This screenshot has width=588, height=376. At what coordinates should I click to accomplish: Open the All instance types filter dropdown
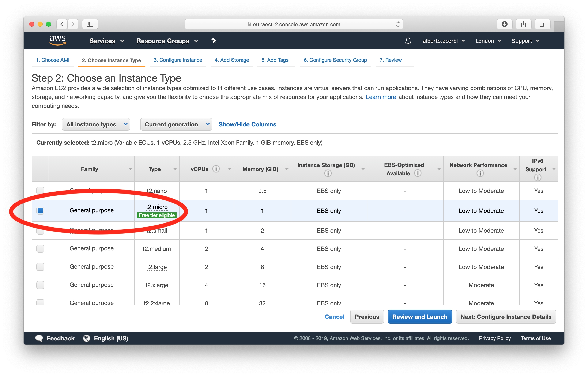96,124
